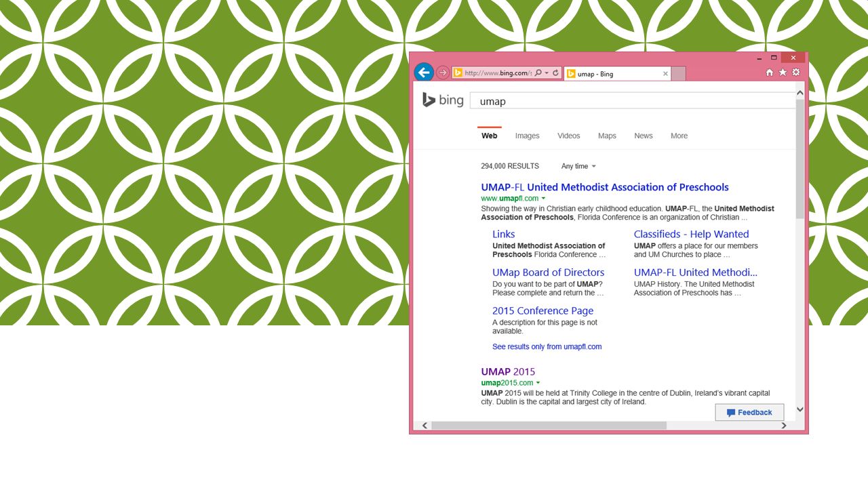Click the horizontal scrollbar thumb
868x488 pixels.
point(549,426)
